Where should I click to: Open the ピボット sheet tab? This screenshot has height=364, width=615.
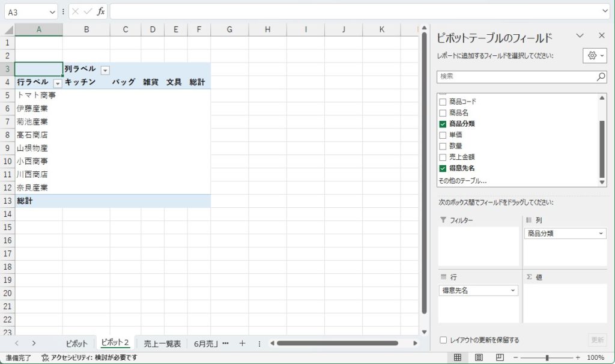point(77,344)
